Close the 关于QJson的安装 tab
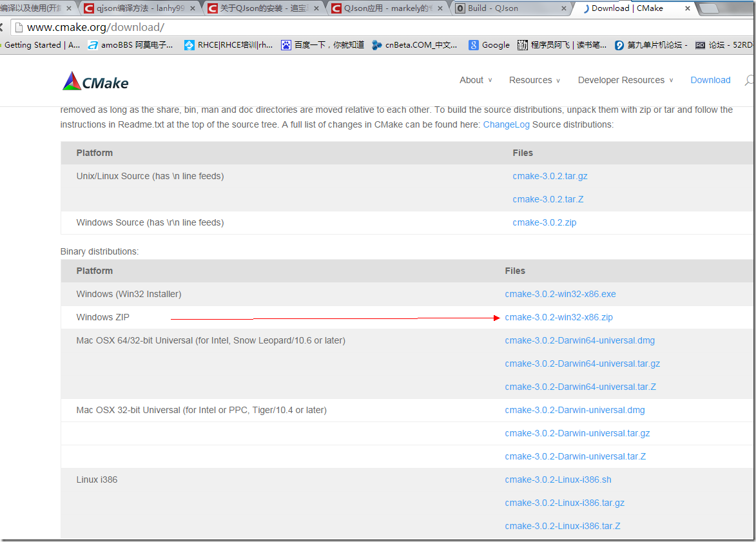 tap(316, 8)
